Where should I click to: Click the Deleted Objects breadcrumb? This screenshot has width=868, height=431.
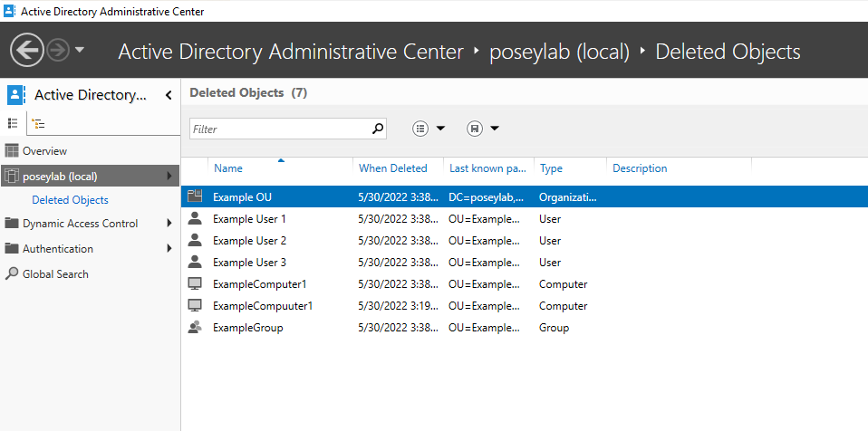[x=728, y=52]
